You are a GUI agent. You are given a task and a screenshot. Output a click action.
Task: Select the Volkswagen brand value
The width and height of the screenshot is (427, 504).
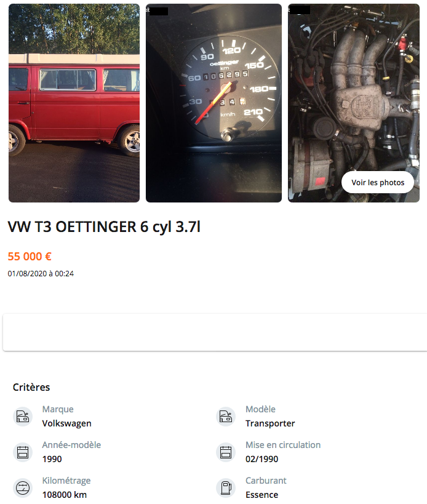click(67, 423)
